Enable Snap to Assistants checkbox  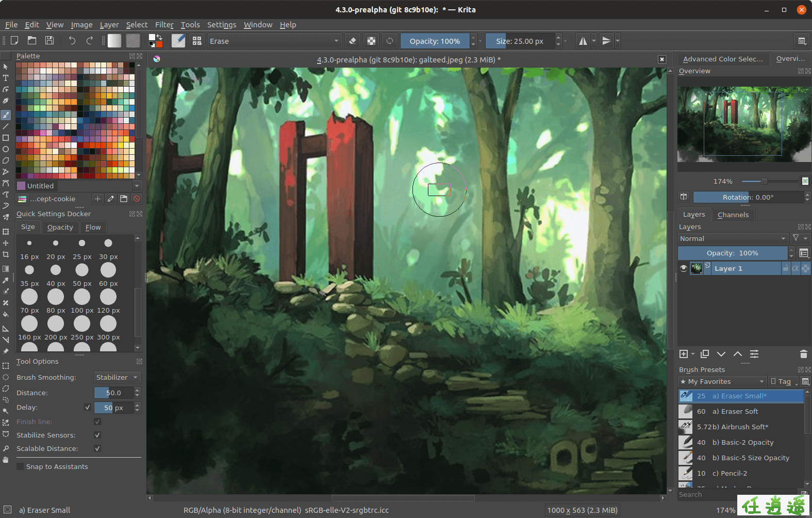(20, 467)
